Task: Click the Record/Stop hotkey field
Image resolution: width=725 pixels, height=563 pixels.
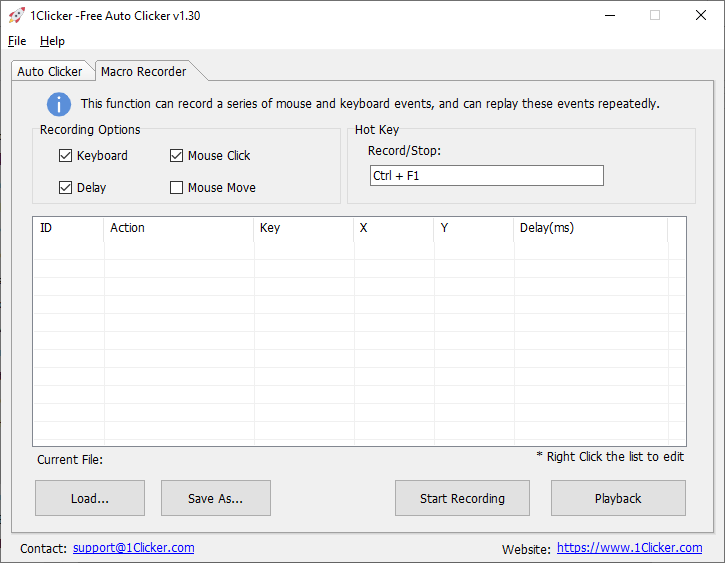Action: [486, 176]
